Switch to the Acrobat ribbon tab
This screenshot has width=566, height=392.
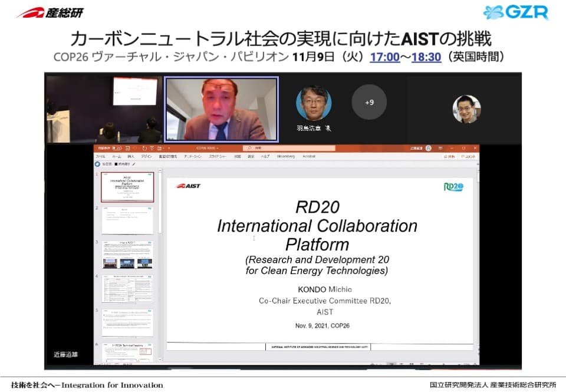tap(309, 156)
